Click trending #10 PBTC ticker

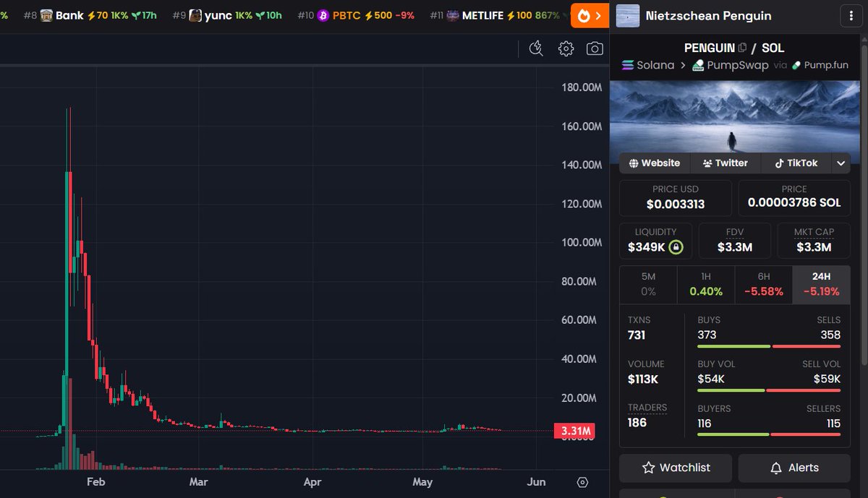[356, 15]
